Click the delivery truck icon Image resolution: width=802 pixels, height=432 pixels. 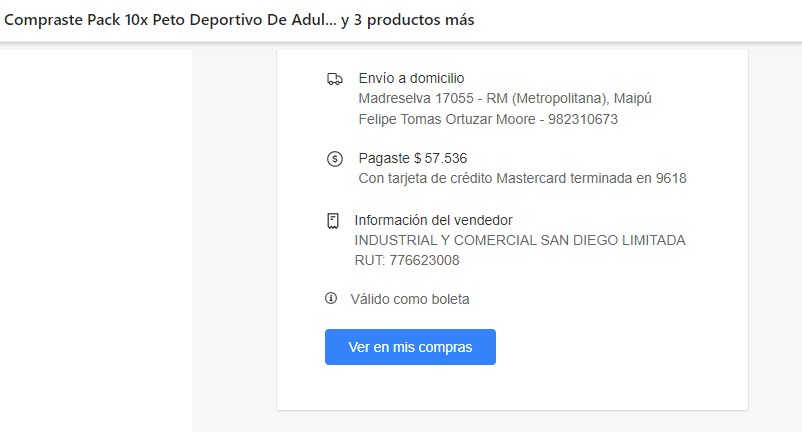click(334, 79)
